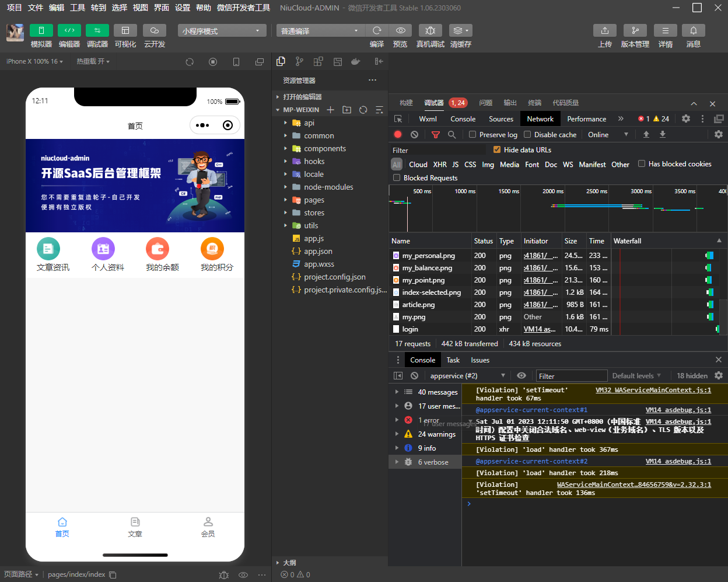Click the simulator stop/record circle icon
The width and height of the screenshot is (728, 582).
(213, 62)
